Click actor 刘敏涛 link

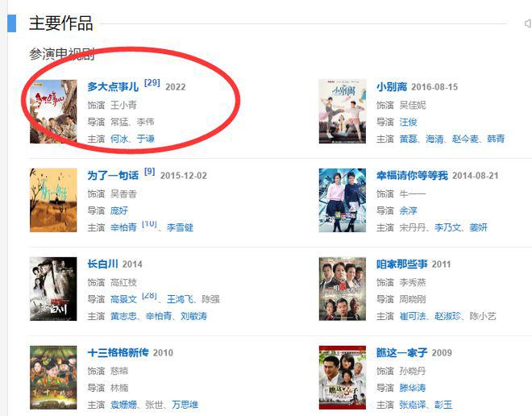point(193,316)
